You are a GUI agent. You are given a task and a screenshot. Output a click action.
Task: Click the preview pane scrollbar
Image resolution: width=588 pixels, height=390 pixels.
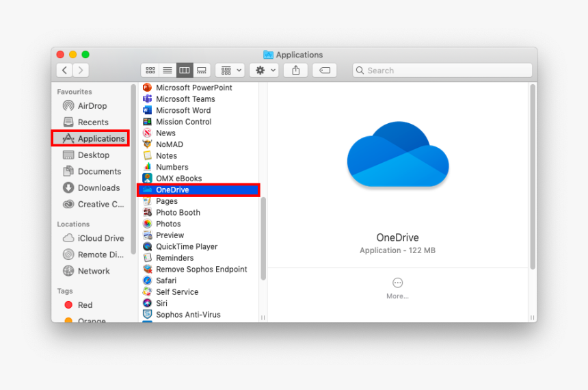click(533, 177)
